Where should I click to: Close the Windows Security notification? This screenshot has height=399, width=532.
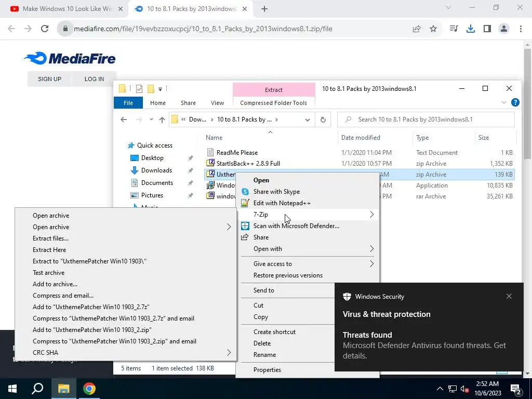pos(509,296)
